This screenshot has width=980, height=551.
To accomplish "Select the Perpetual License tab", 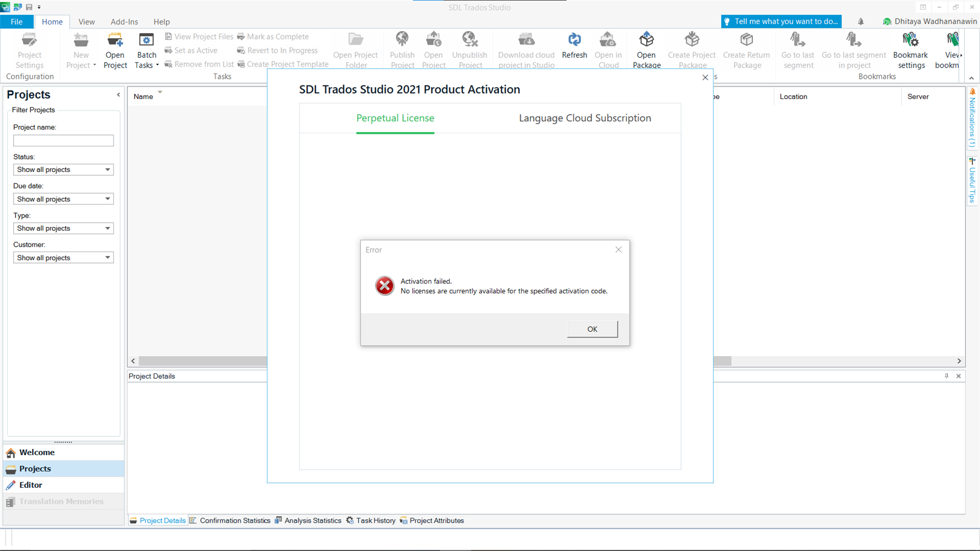I will pyautogui.click(x=395, y=118).
